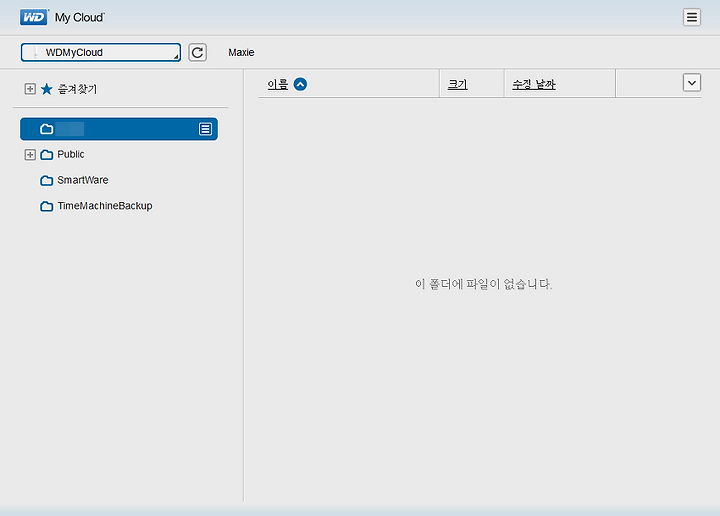Click the Maxie breadcrumb label

(x=241, y=52)
